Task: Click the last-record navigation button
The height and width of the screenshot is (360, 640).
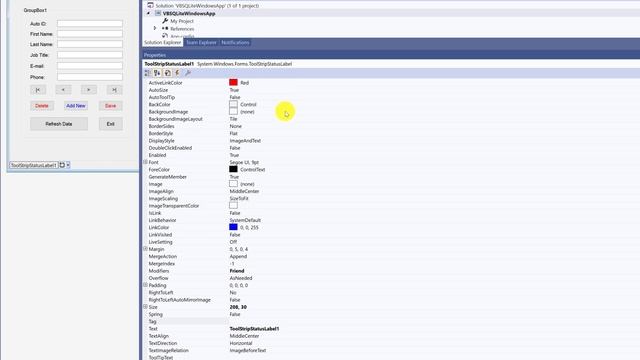Action: tap(114, 90)
